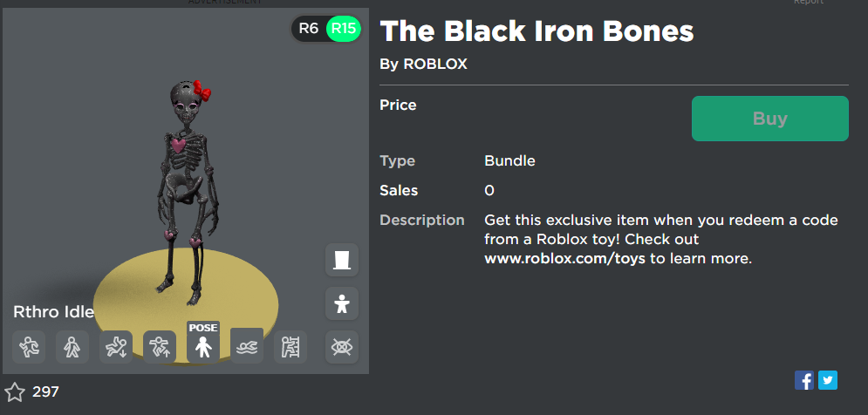
Task: Share the item on Twitter
Action: 828,380
